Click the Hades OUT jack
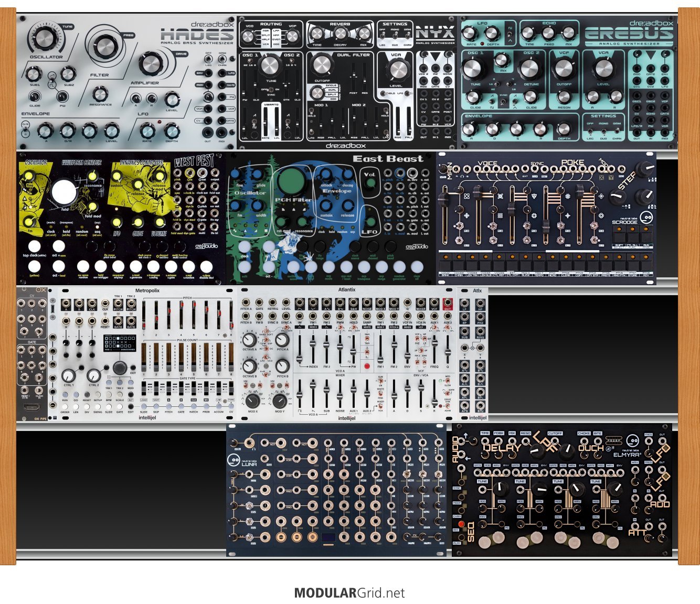The image size is (700, 604). [x=208, y=133]
